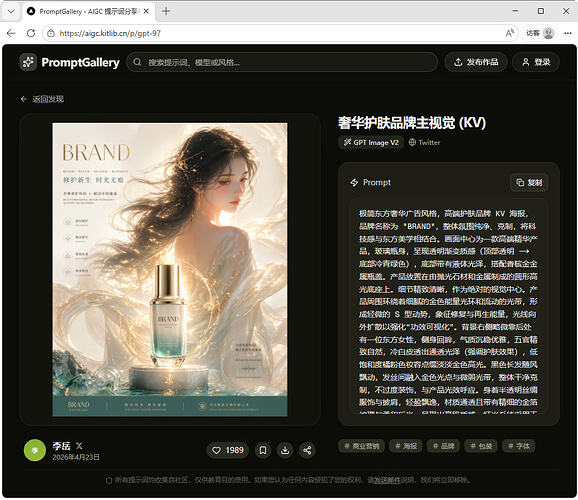The width and height of the screenshot is (578, 500).
Task: Click the 发送邮件 link in footer
Action: tap(387, 480)
